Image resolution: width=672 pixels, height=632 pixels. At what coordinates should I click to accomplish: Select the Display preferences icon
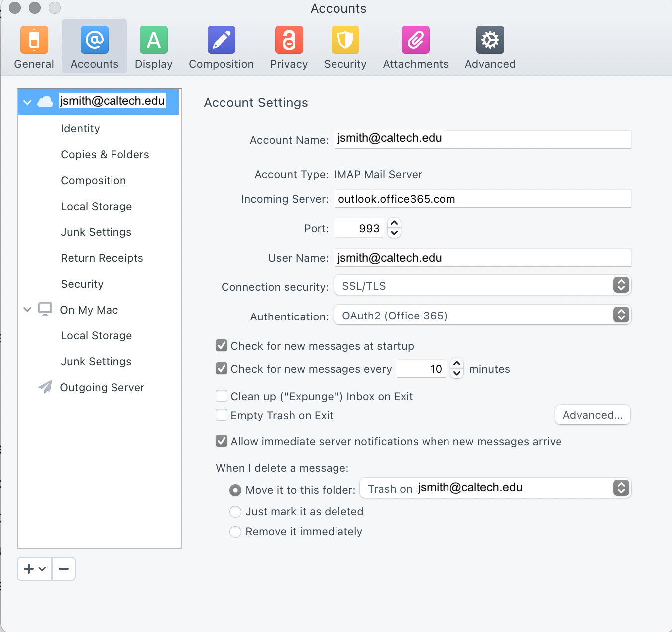pos(153,40)
